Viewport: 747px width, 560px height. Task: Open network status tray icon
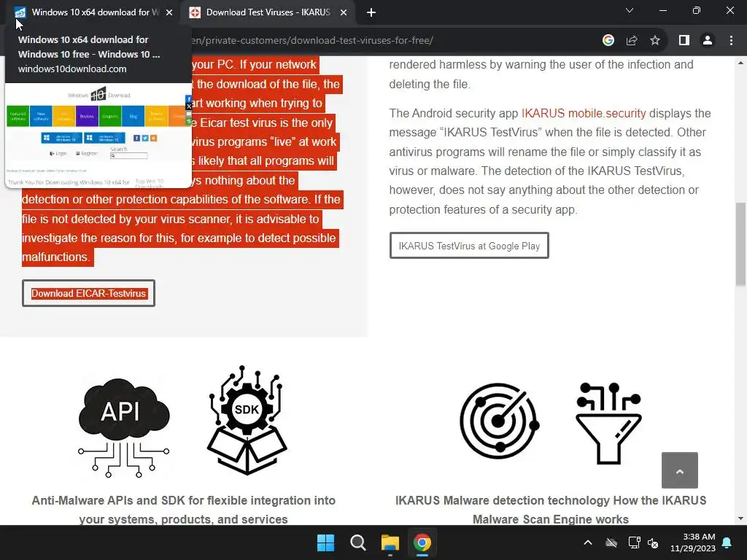tap(634, 542)
